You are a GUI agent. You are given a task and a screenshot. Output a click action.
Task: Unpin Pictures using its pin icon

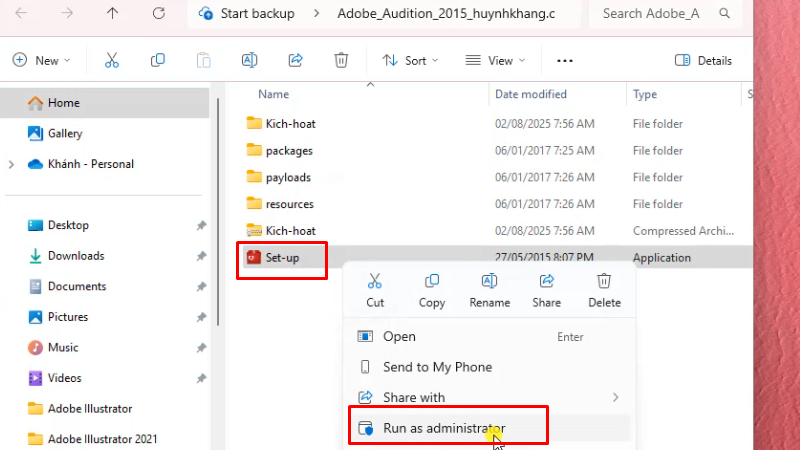coord(202,317)
